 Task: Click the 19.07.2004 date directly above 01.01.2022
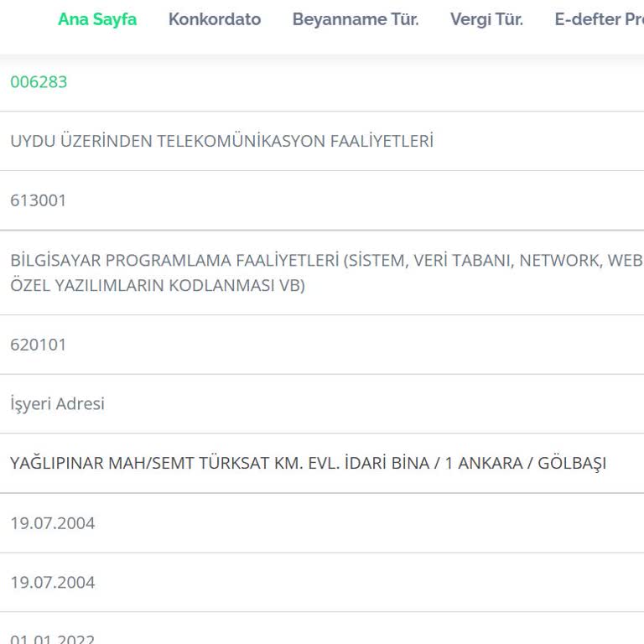pos(53,583)
